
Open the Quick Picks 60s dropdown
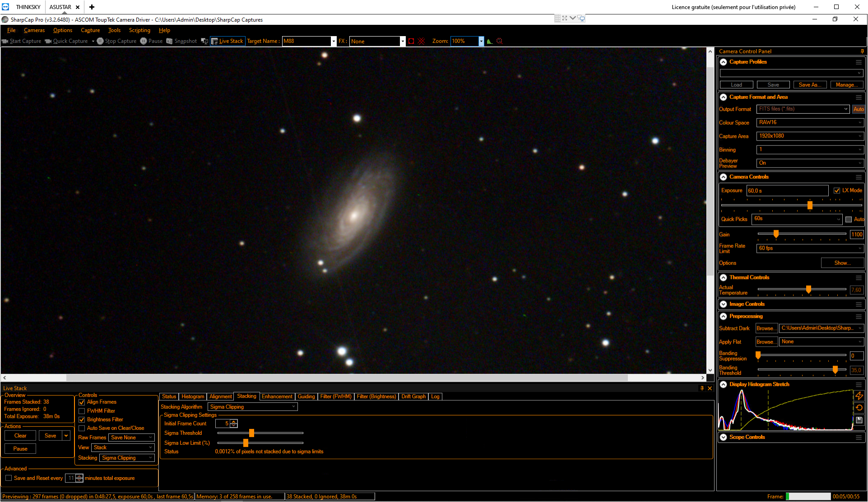click(x=797, y=219)
